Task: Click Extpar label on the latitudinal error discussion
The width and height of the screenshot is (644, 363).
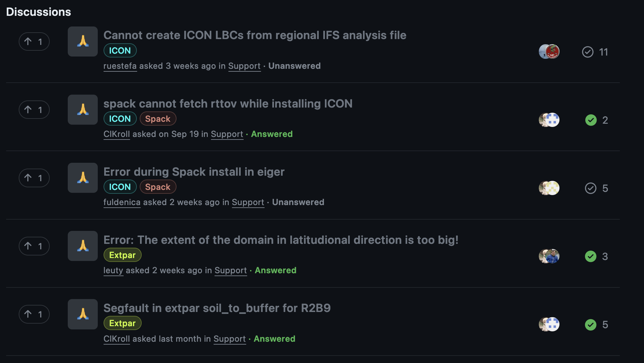Action: tap(122, 255)
